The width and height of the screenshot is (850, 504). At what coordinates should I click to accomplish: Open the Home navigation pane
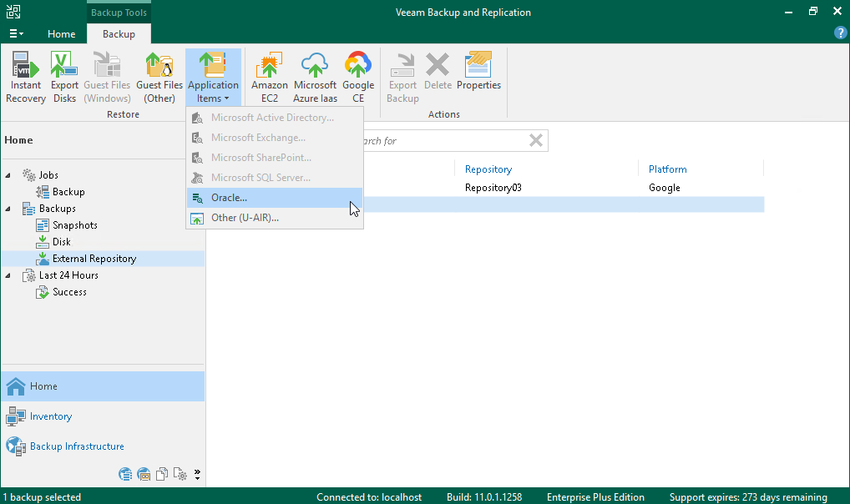(103, 386)
